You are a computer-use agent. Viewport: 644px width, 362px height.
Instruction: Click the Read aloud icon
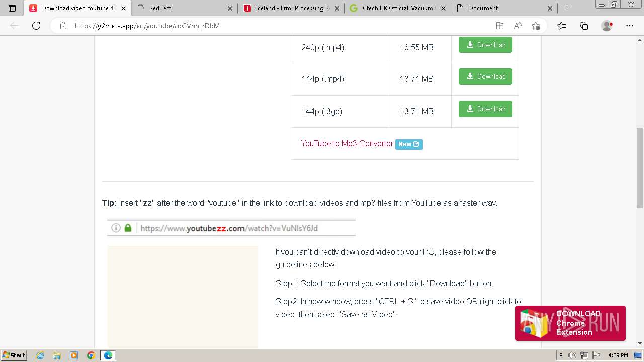coord(518,26)
